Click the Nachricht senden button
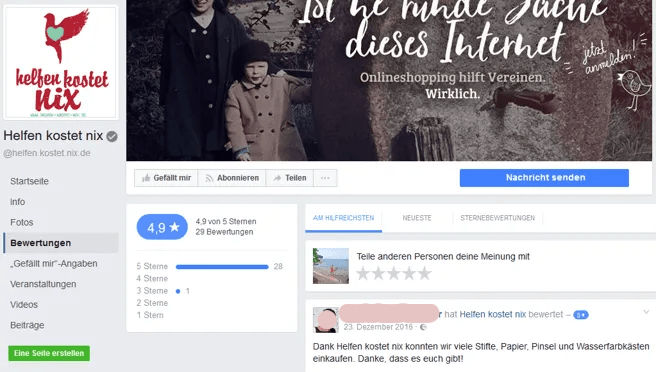 pos(544,178)
